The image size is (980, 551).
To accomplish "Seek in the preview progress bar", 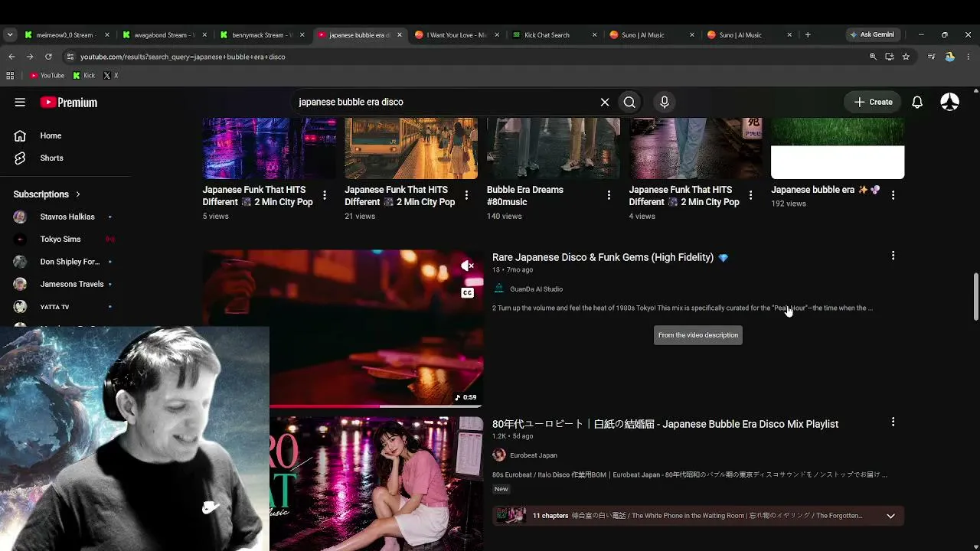I will click(x=343, y=406).
